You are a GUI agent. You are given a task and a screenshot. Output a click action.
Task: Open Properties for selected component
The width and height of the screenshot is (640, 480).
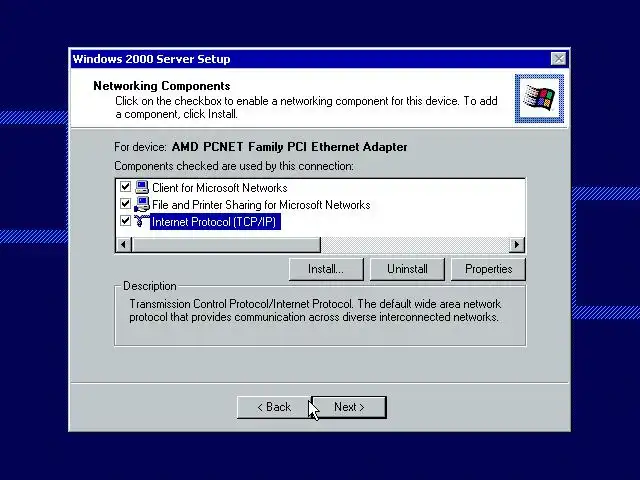488,269
